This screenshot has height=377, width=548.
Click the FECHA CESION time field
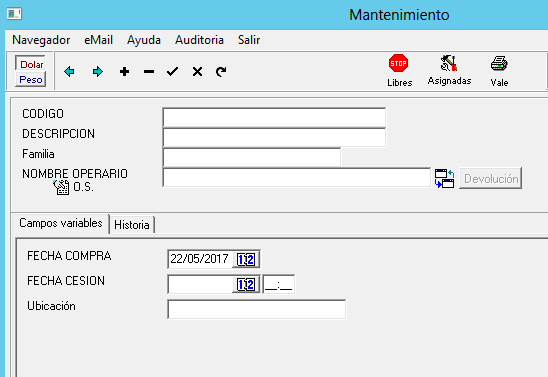tap(279, 284)
